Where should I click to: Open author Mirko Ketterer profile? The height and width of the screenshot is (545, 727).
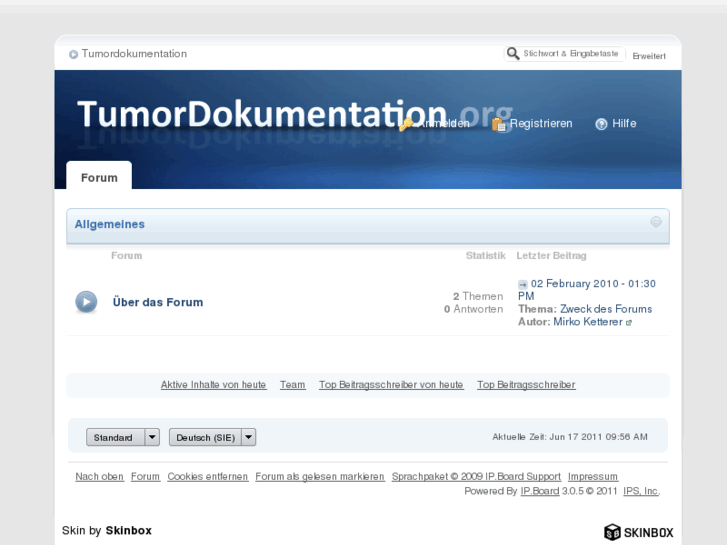click(x=588, y=322)
